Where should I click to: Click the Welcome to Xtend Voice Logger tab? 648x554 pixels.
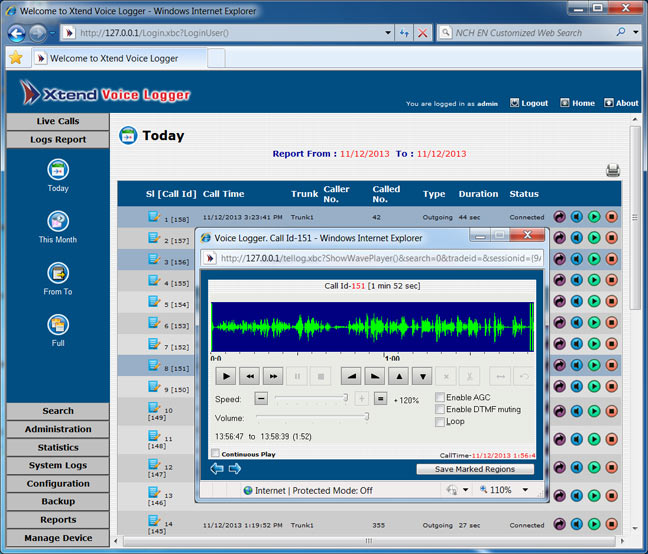119,58
